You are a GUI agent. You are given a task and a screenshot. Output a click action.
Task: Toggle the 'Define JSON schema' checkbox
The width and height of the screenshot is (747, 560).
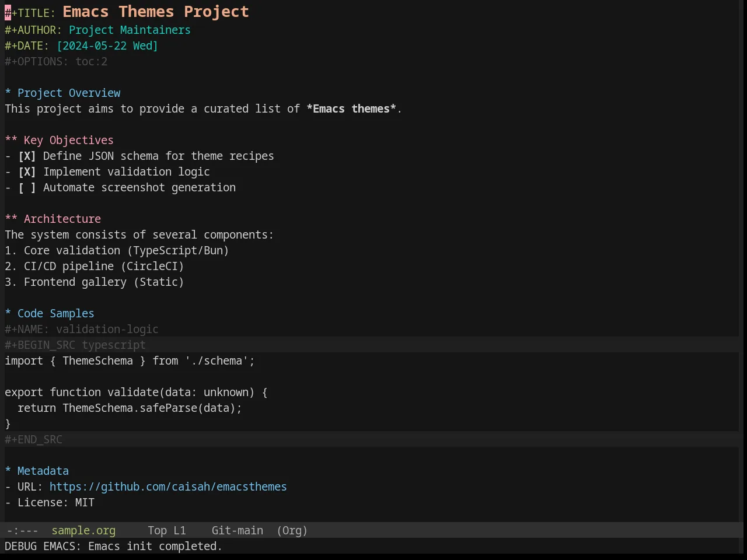pyautogui.click(x=27, y=156)
